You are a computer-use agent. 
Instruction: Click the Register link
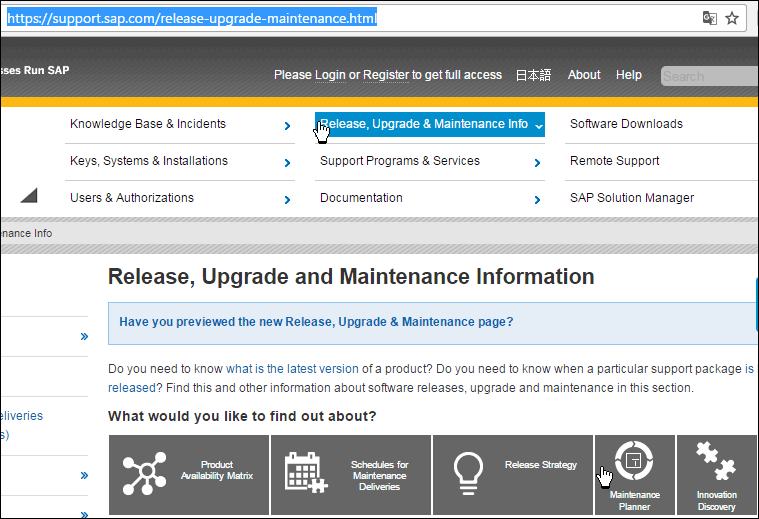coord(385,75)
